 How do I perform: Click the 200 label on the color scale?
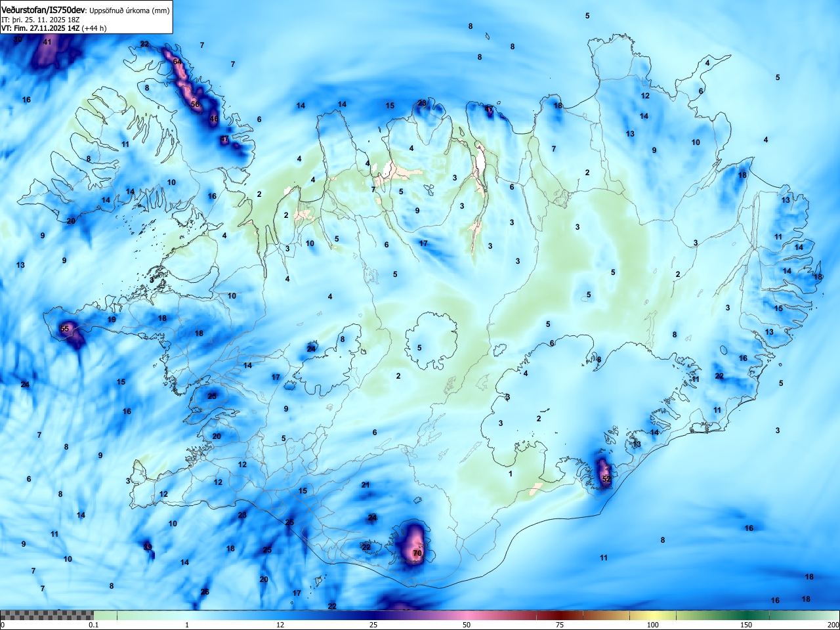pyautogui.click(x=833, y=625)
